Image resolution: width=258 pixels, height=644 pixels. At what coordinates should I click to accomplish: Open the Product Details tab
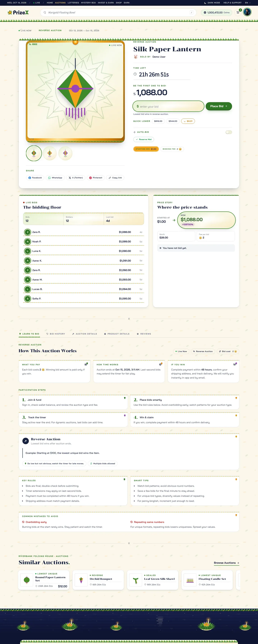click(x=117, y=334)
